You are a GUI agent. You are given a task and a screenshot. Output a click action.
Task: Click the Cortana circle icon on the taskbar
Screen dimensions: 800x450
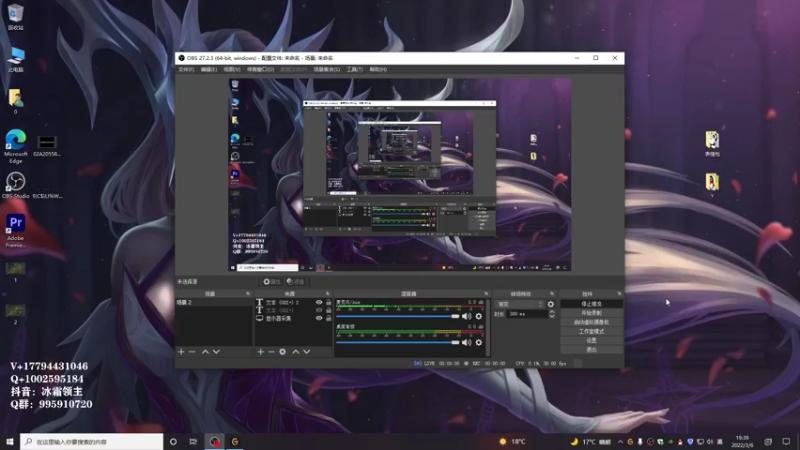point(173,441)
